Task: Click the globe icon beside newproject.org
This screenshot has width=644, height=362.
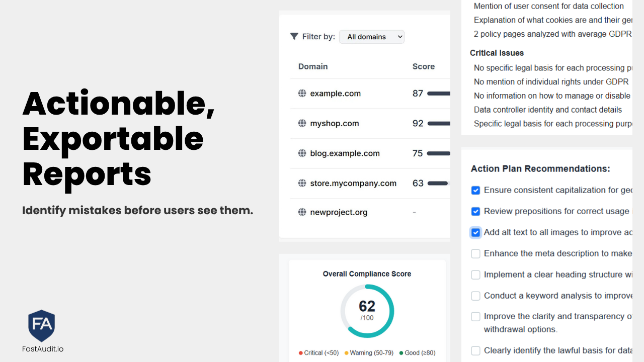Action: click(302, 212)
